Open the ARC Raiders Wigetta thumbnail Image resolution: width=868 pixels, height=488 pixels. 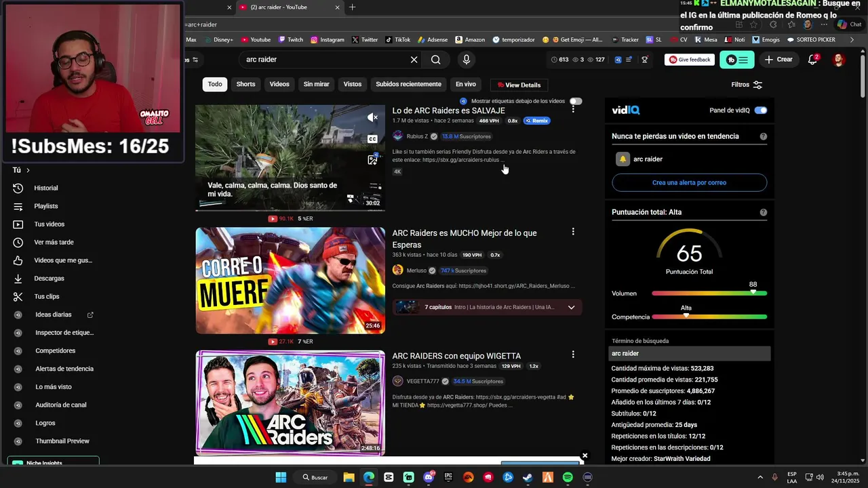(290, 403)
